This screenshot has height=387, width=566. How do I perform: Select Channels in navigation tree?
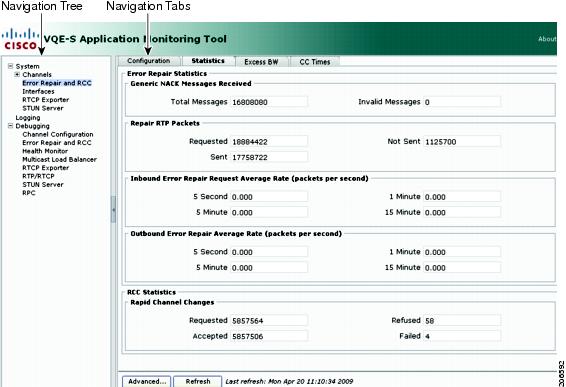tap(37, 75)
